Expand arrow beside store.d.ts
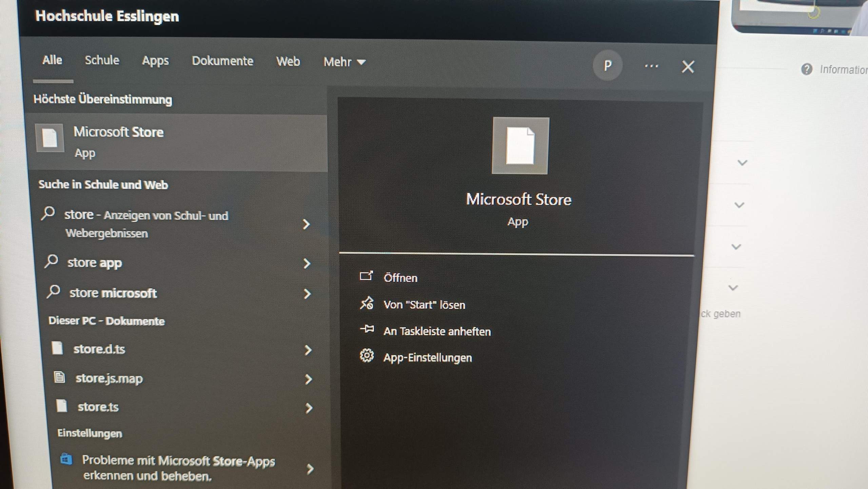 pyautogui.click(x=308, y=350)
